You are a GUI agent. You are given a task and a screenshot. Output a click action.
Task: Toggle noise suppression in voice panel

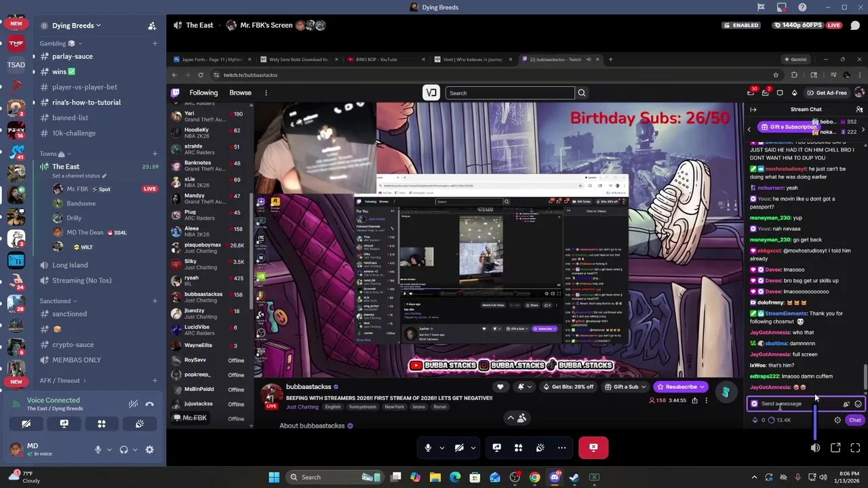click(134, 404)
